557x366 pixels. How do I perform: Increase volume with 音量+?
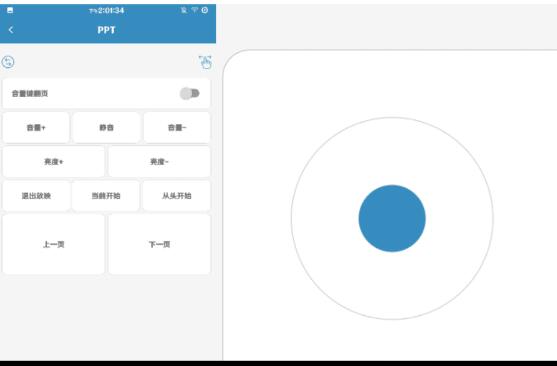[x=36, y=128]
